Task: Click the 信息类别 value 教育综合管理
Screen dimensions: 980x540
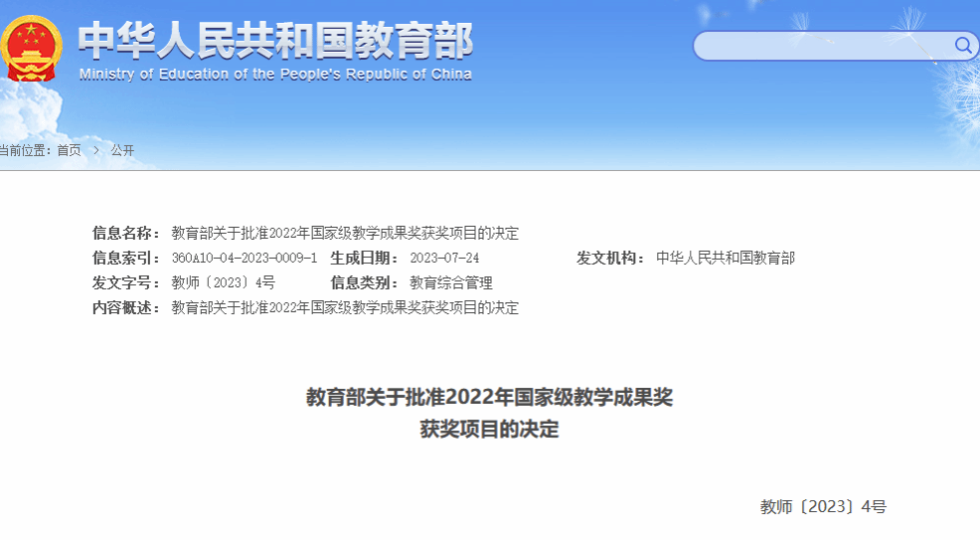Action: [450, 282]
